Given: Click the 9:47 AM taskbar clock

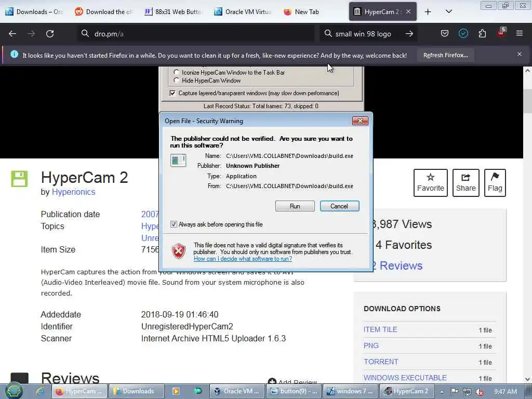Looking at the screenshot, I should [506, 392].
